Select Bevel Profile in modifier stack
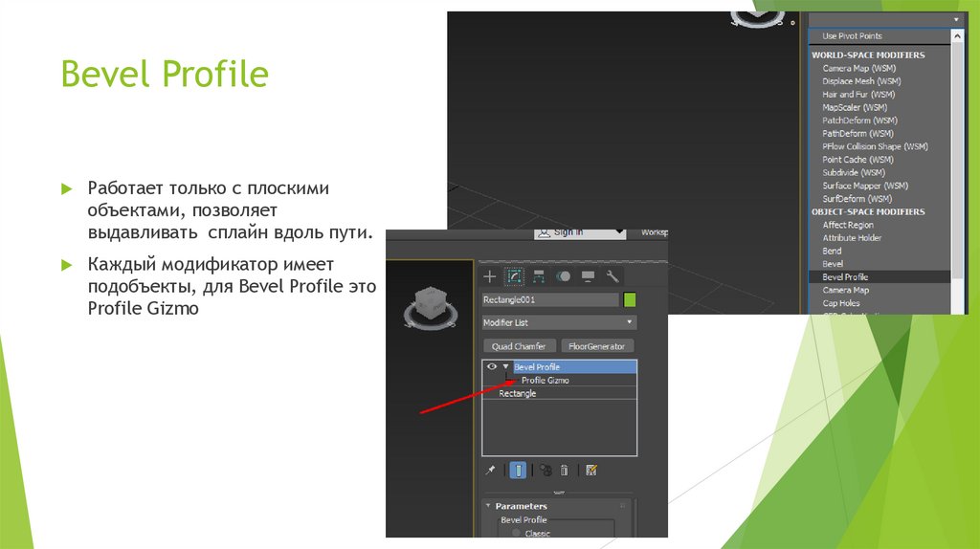The image size is (980, 549). point(574,366)
